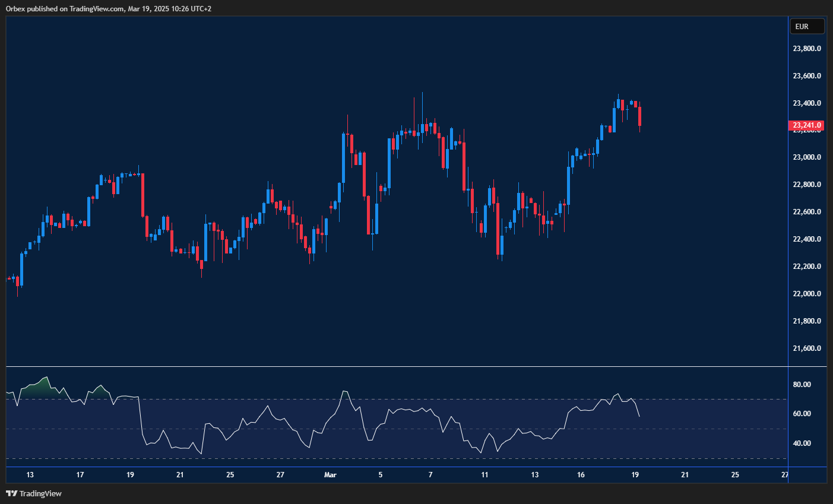Click the RSI line at its latest value
This screenshot has width=833, height=504.
click(638, 416)
